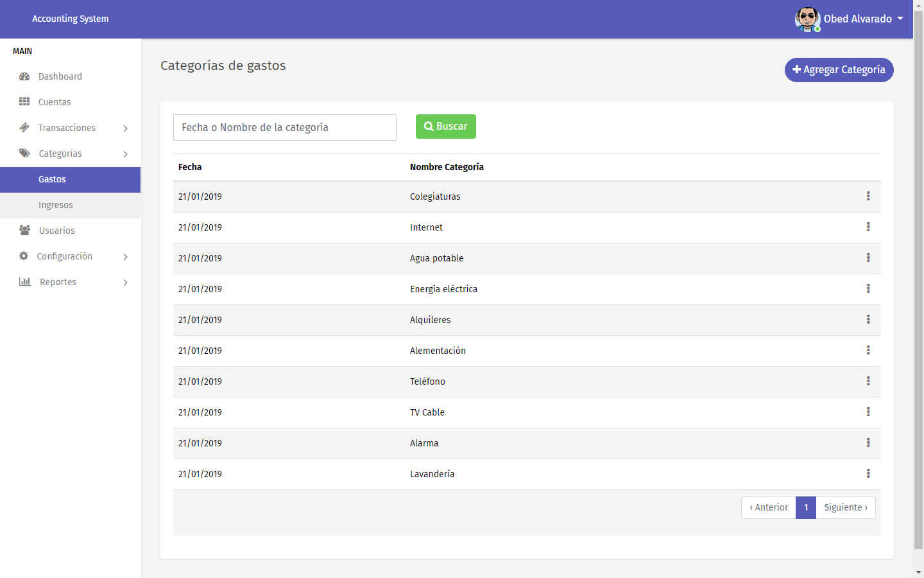Click the Buscar search button

446,127
